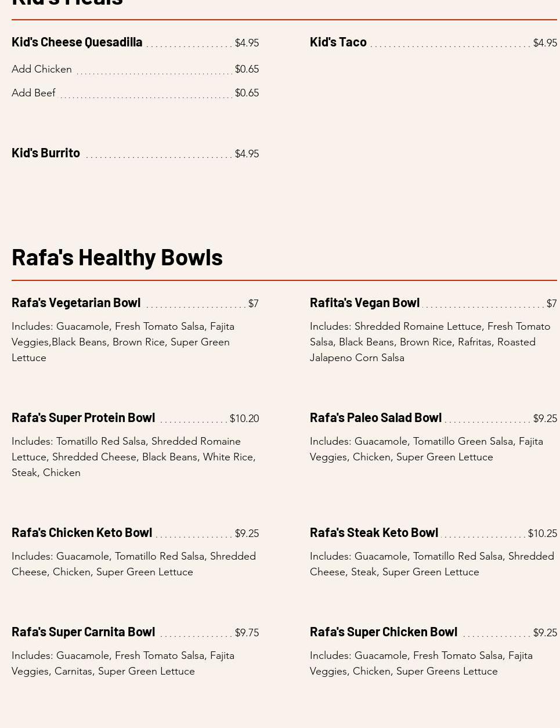Pick Rafa's Super Carnita Bowl
560x728 pixels.
[x=83, y=632]
